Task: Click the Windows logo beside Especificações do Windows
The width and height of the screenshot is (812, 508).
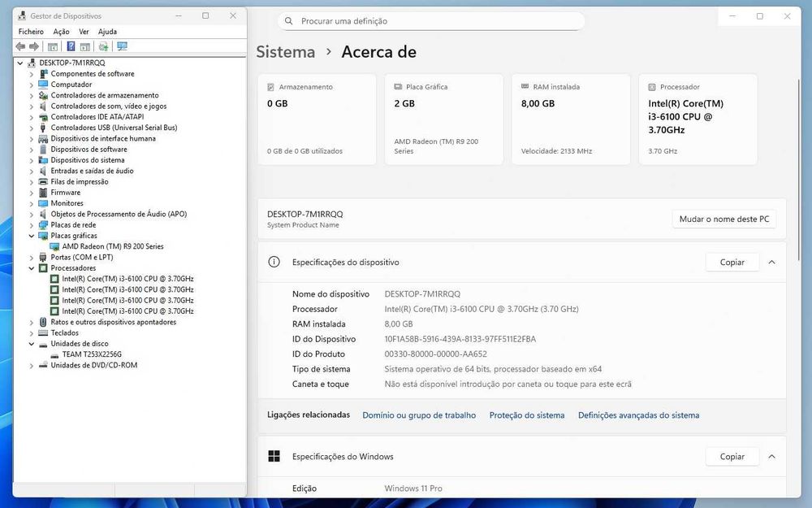Action: [274, 456]
